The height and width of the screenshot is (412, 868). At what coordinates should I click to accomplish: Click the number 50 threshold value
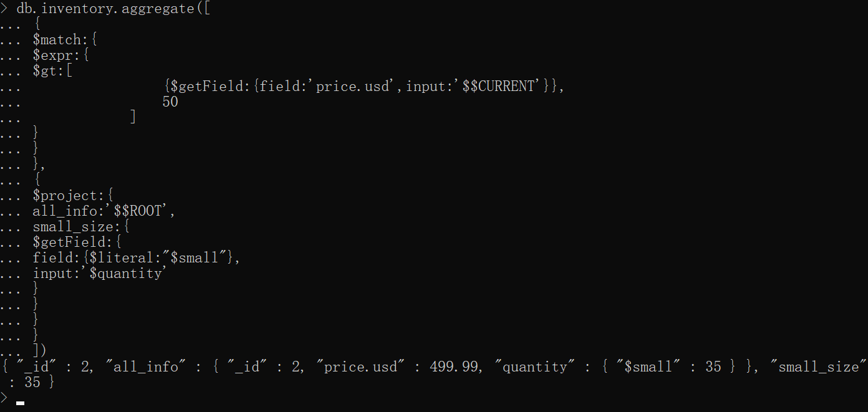(x=170, y=102)
